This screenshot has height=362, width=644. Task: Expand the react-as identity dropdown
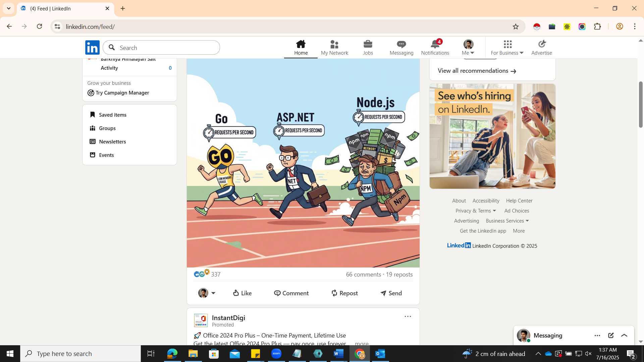tap(207, 293)
